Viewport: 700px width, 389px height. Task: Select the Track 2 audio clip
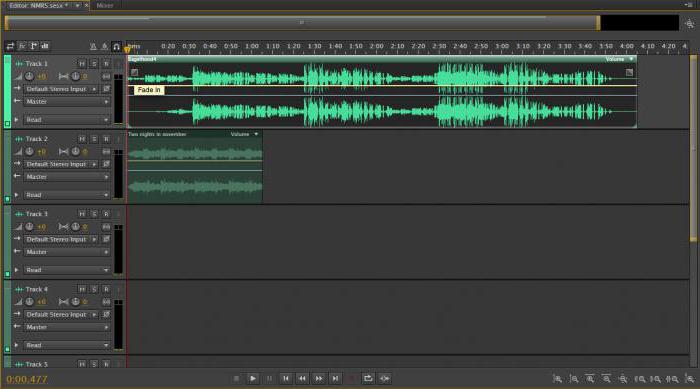(x=195, y=167)
